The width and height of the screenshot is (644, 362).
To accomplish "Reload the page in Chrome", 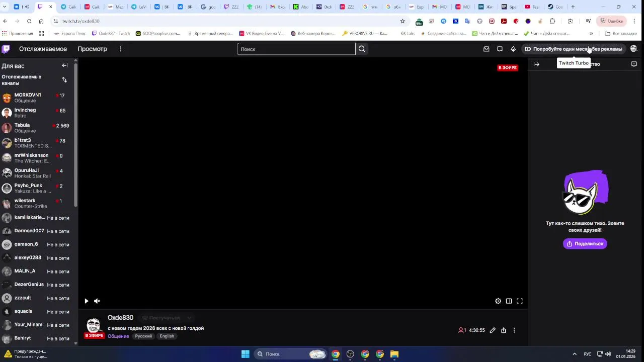I will (x=29, y=21).
